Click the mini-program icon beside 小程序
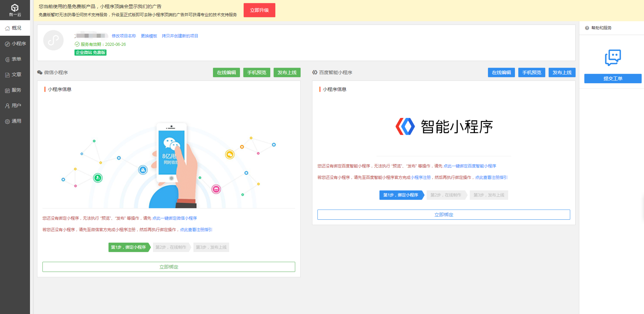Image resolution: width=644 pixels, height=314 pixels. click(x=7, y=44)
